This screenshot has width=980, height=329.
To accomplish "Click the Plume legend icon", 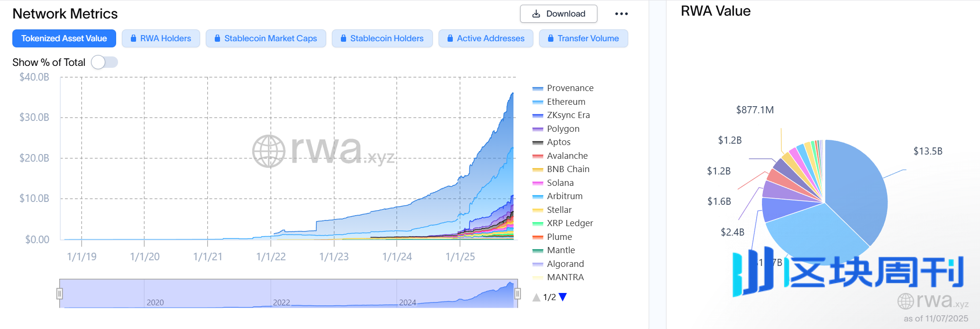I will tap(538, 237).
